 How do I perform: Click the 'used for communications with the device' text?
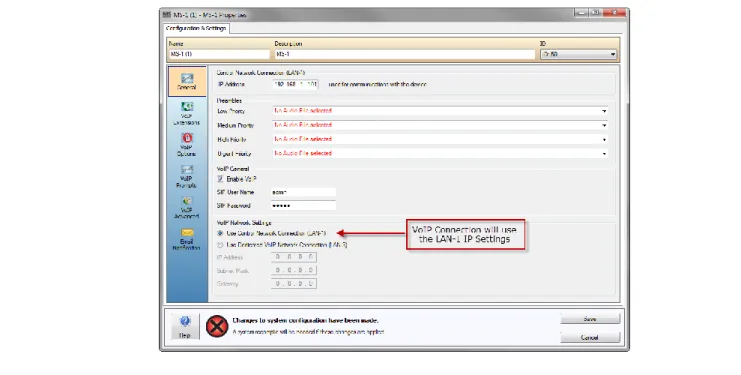point(378,85)
